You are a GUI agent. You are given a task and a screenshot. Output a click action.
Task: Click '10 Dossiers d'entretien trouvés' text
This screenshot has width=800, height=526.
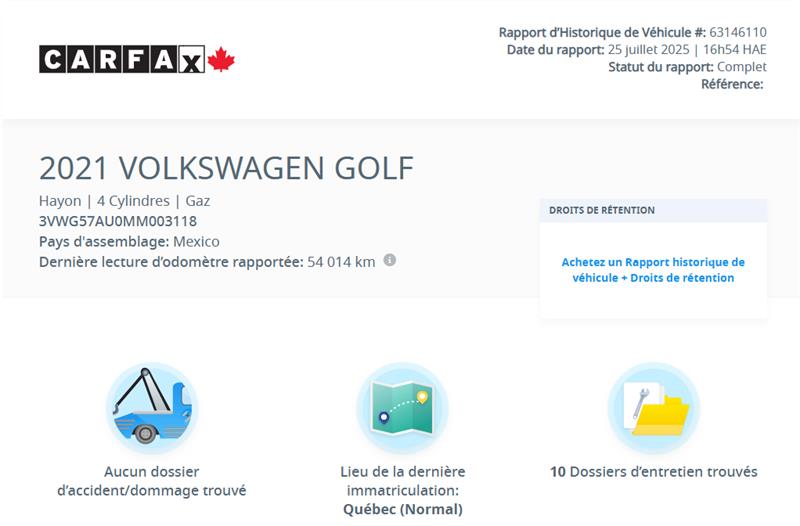[x=654, y=471]
